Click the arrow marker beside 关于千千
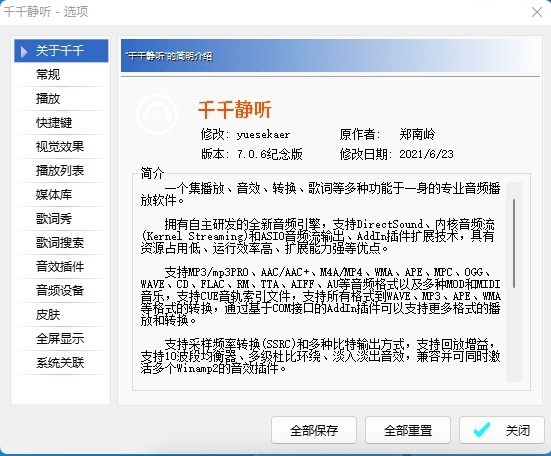Viewport: 551px width, 456px height. [x=24, y=51]
